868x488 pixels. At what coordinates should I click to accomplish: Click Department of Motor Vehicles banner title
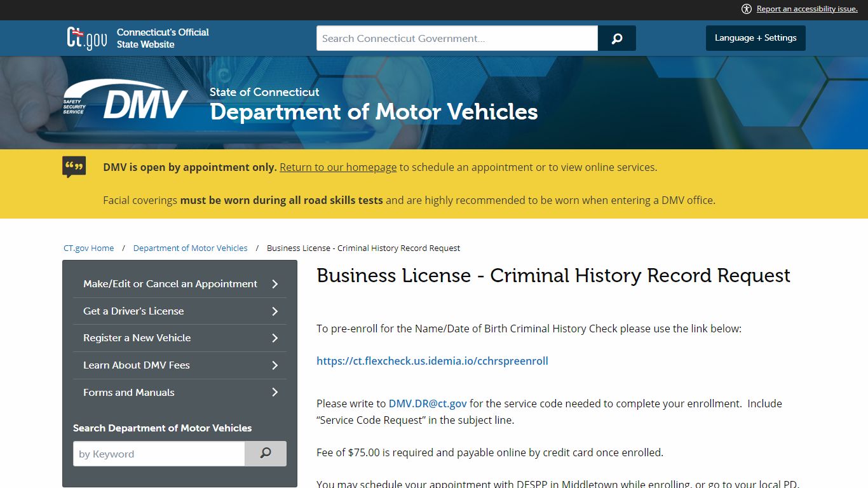click(x=374, y=112)
